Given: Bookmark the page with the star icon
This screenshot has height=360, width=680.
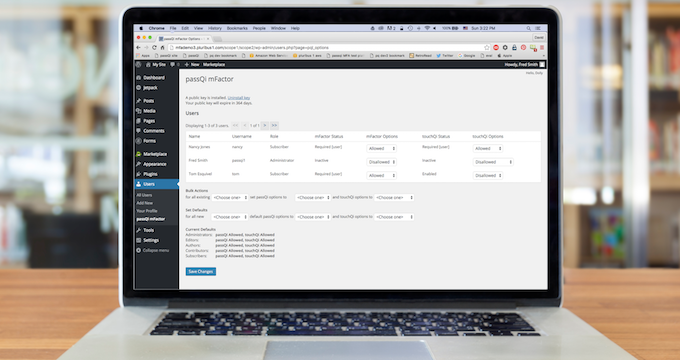Looking at the screenshot, I should point(487,48).
